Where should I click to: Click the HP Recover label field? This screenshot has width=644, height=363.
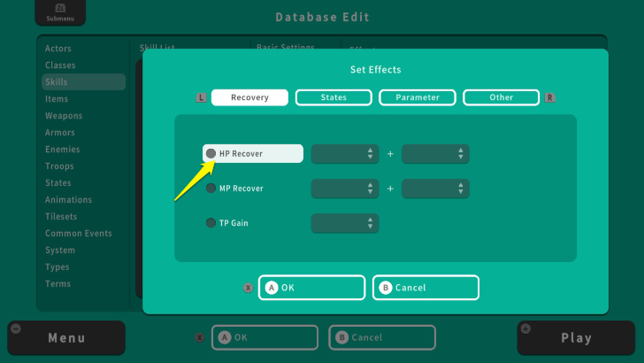[253, 153]
